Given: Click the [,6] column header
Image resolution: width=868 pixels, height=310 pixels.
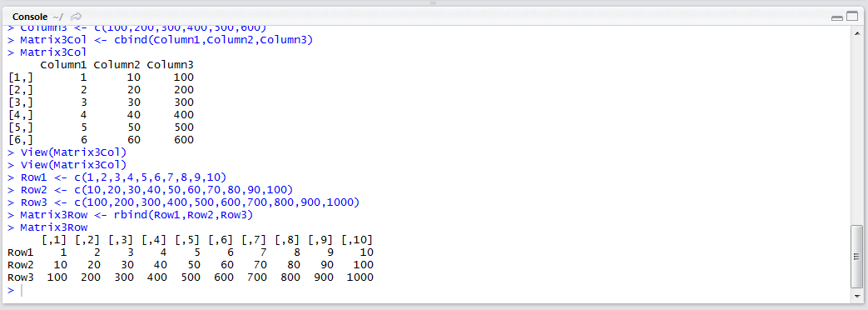Looking at the screenshot, I should click(x=221, y=240).
